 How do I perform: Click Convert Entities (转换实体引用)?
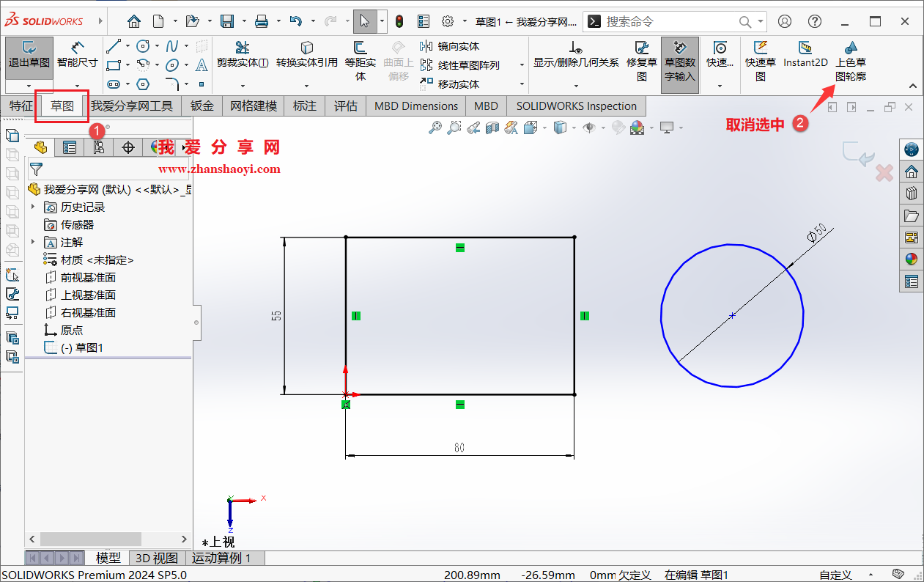coord(307,55)
